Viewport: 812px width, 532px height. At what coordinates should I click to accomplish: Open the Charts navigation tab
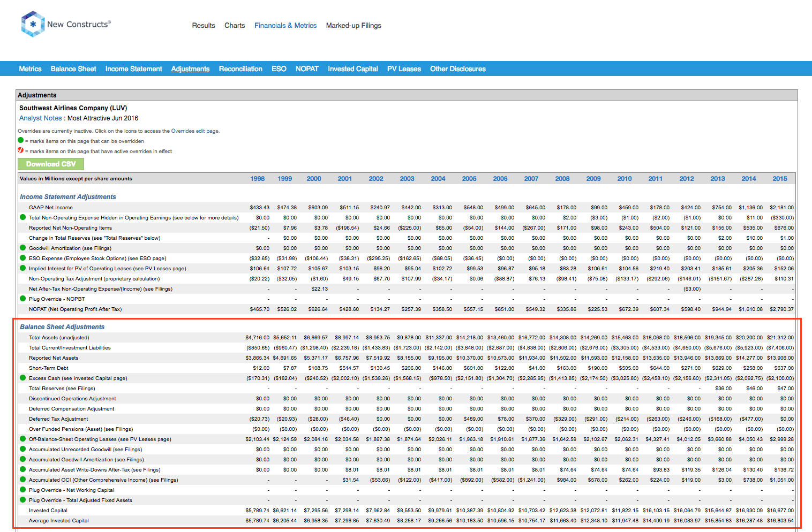(235, 25)
